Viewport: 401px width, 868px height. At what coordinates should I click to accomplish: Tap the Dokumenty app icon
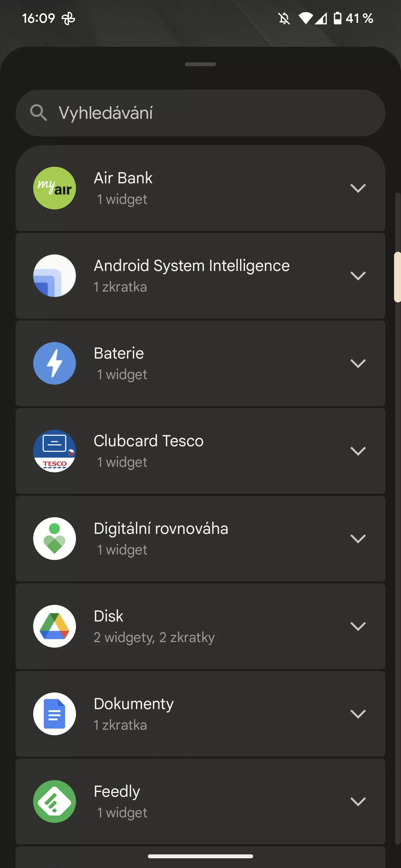(54, 714)
